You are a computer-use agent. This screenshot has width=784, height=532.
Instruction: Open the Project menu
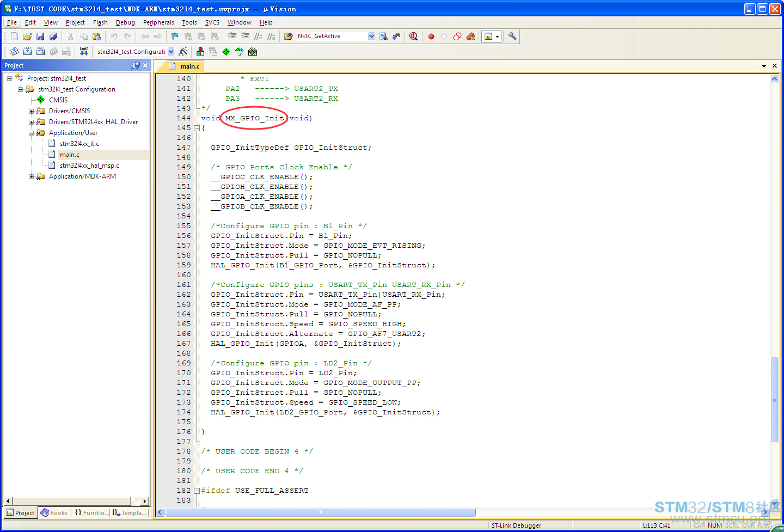click(75, 22)
